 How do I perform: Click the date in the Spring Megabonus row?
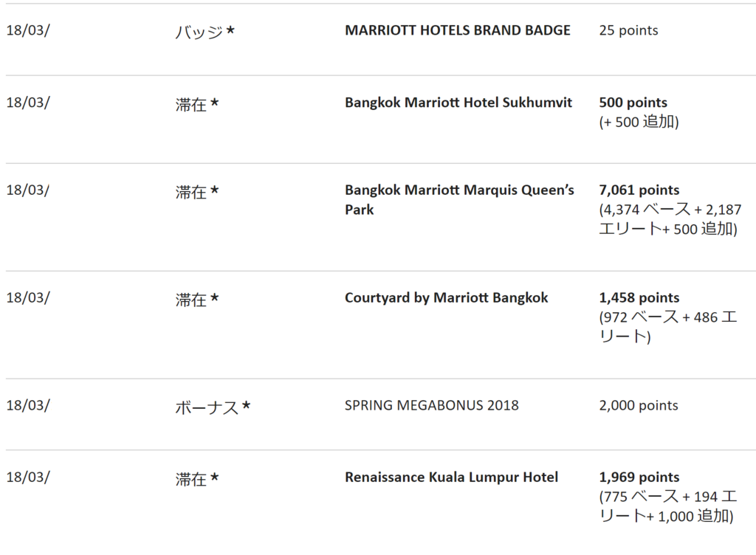click(28, 405)
